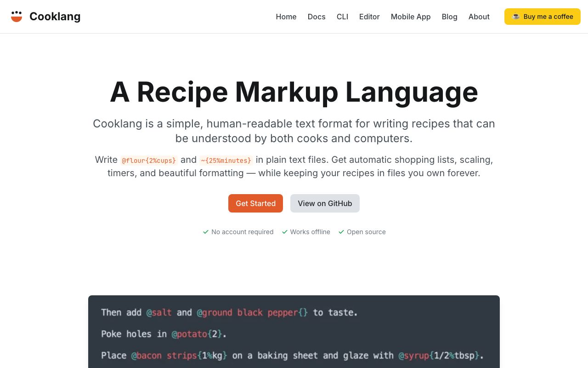This screenshot has height=368, width=588.
Task: Click the No account required text
Action: click(243, 232)
